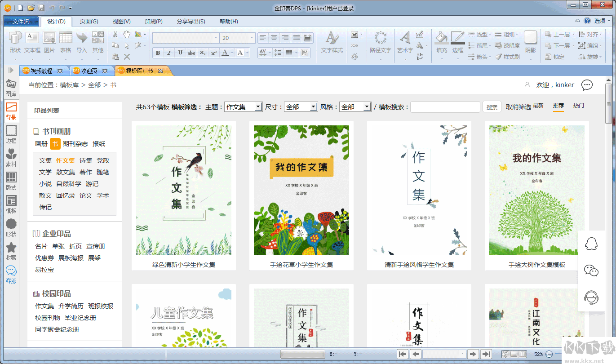Open the 粗细 line weight dropdown
Screen dimensions: 616x364
coord(506,34)
